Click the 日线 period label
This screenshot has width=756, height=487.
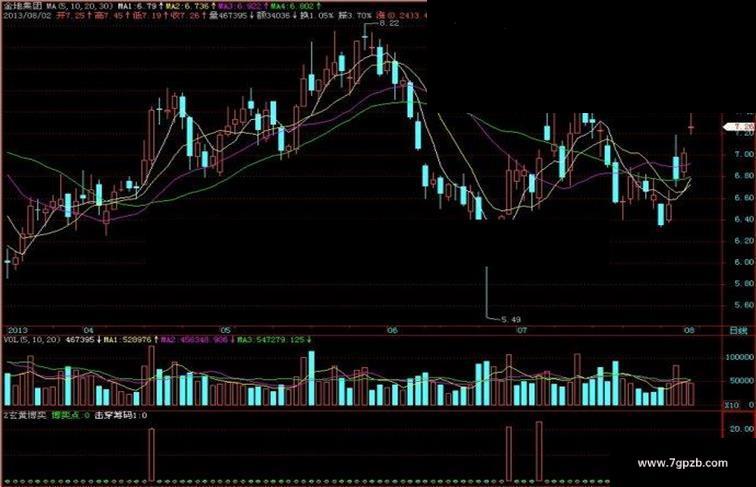(x=738, y=331)
